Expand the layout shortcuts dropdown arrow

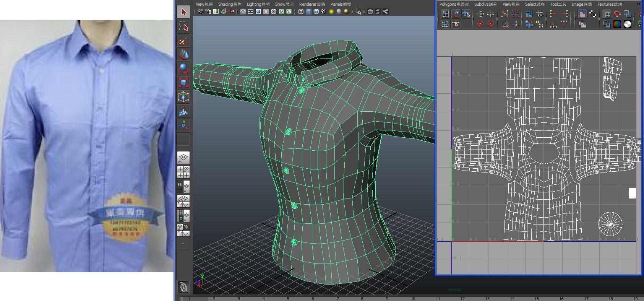(183, 244)
